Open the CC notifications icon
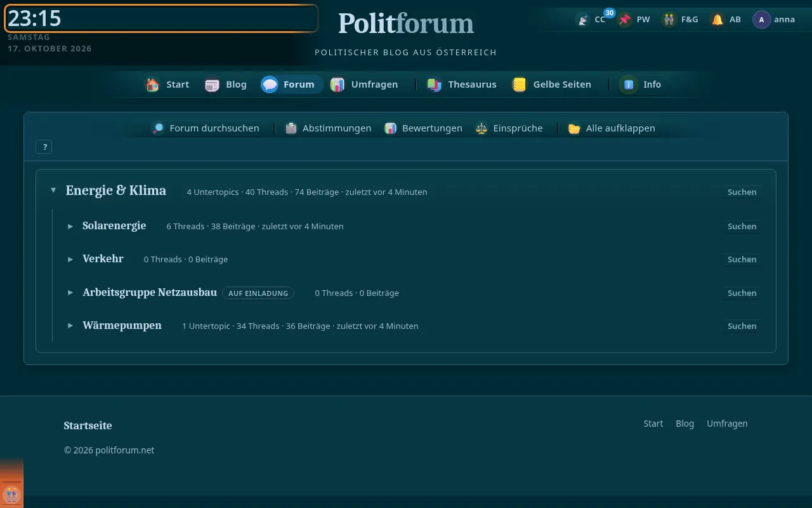 coord(582,20)
